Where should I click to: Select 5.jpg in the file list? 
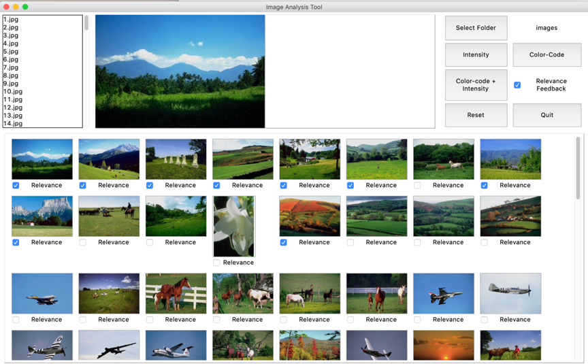(x=42, y=51)
